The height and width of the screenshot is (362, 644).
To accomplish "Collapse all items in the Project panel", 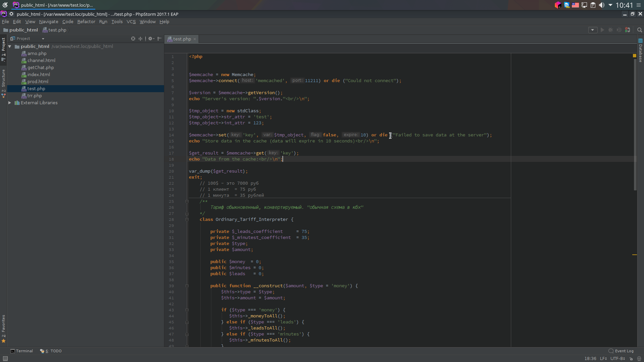I will point(141,39).
